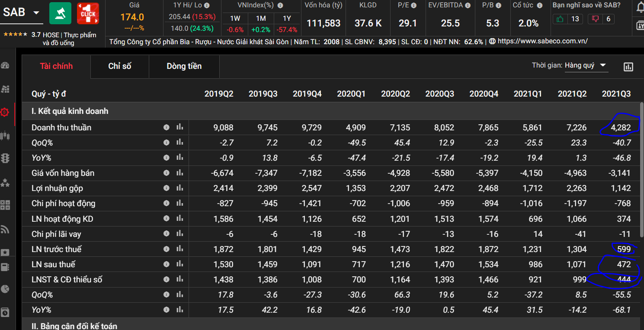Click the LN trước thuế row label

click(x=56, y=249)
